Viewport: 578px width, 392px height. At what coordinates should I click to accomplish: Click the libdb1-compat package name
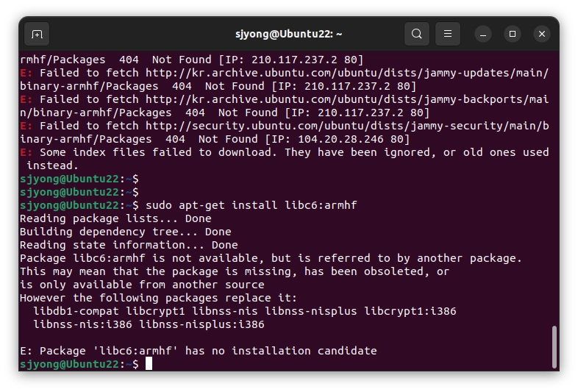(x=76, y=311)
